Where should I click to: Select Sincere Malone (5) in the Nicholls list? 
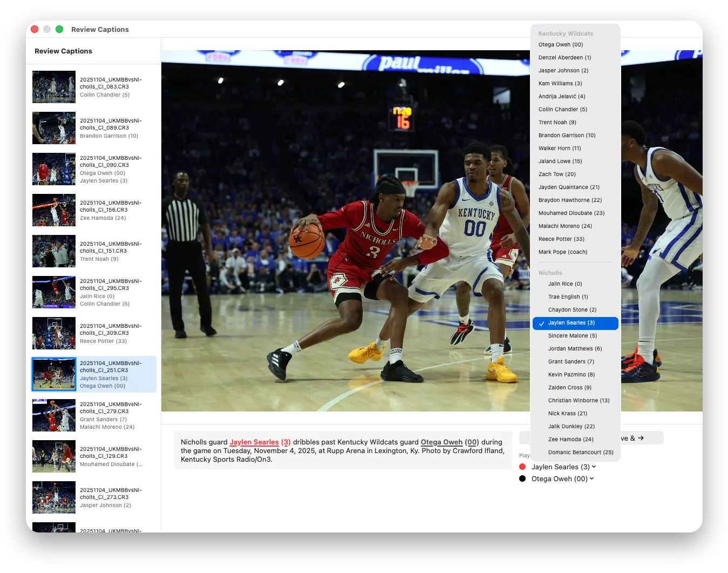pyautogui.click(x=573, y=336)
